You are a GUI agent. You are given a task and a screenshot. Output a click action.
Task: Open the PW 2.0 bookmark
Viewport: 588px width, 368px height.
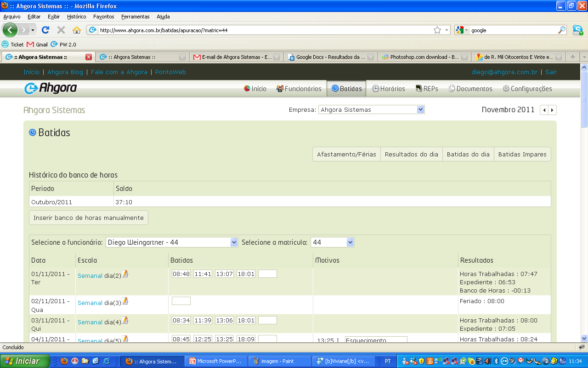coord(63,45)
